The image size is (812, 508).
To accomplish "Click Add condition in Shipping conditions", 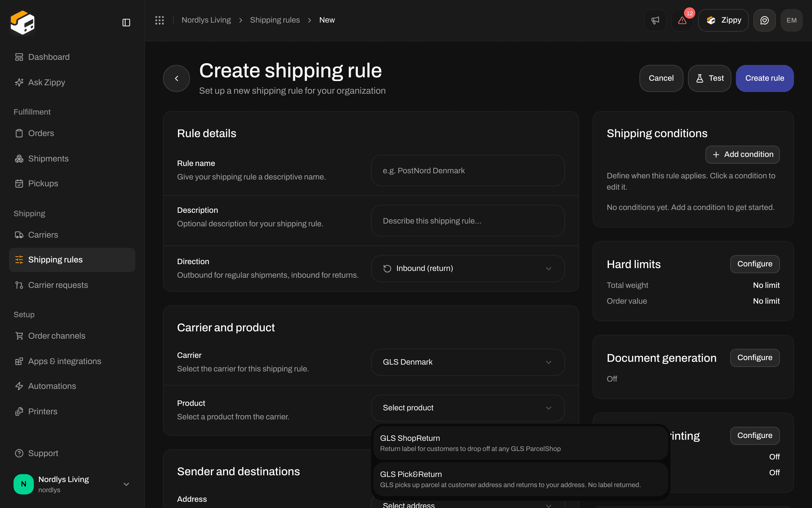I will [x=742, y=155].
